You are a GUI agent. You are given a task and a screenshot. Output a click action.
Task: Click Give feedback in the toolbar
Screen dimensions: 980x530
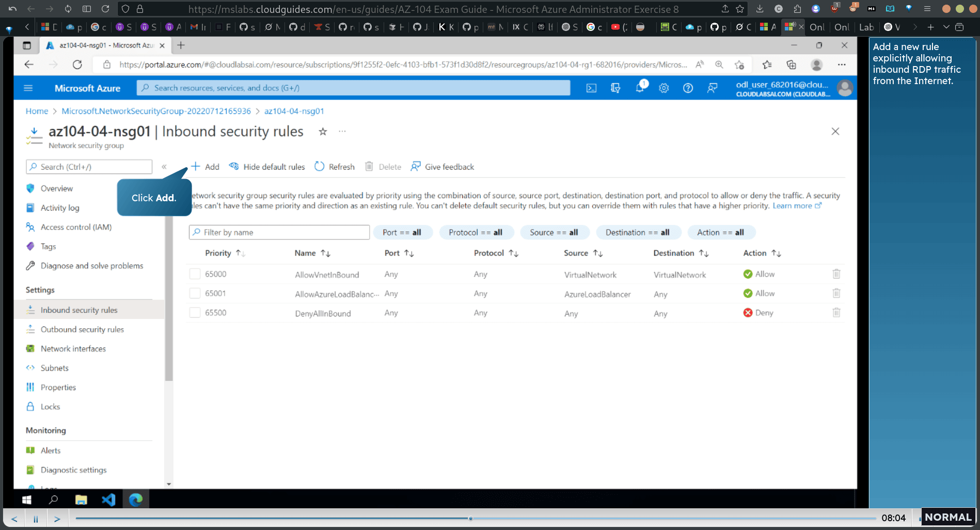pyautogui.click(x=442, y=167)
